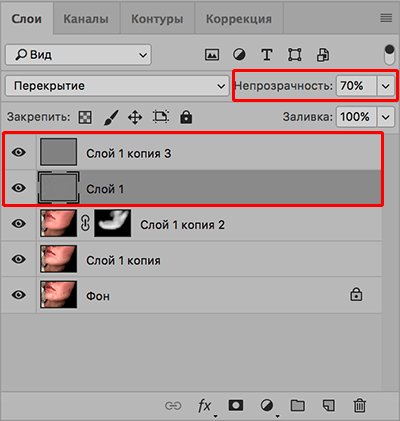Hide the Слой 1 копия 3 layer

[19, 153]
